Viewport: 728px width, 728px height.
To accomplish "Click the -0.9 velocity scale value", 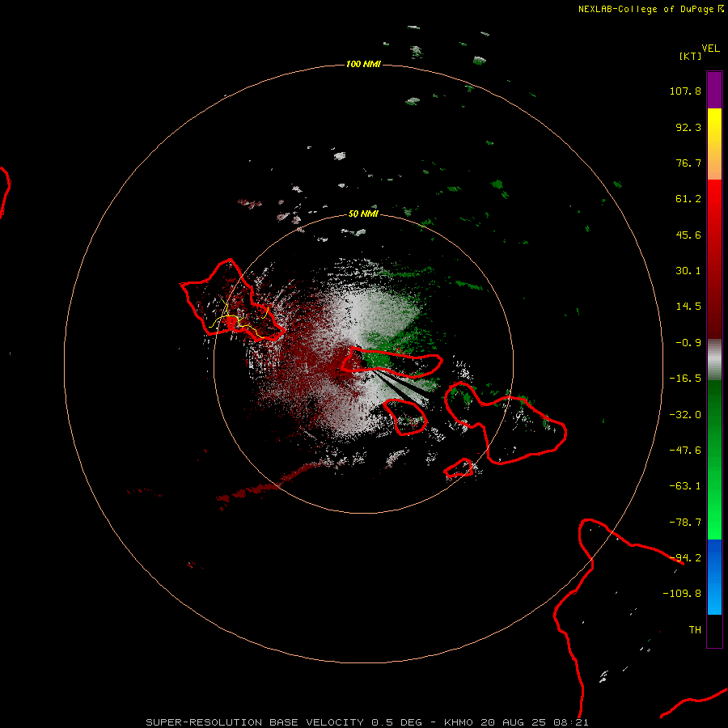I will (688, 343).
